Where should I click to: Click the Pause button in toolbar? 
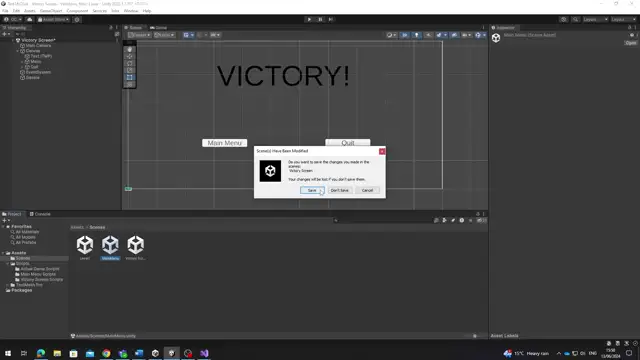point(320,19)
